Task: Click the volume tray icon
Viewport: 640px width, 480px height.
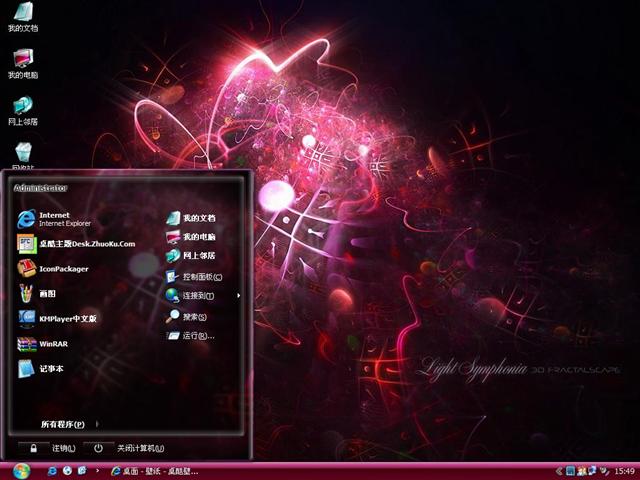Action: [x=604, y=471]
